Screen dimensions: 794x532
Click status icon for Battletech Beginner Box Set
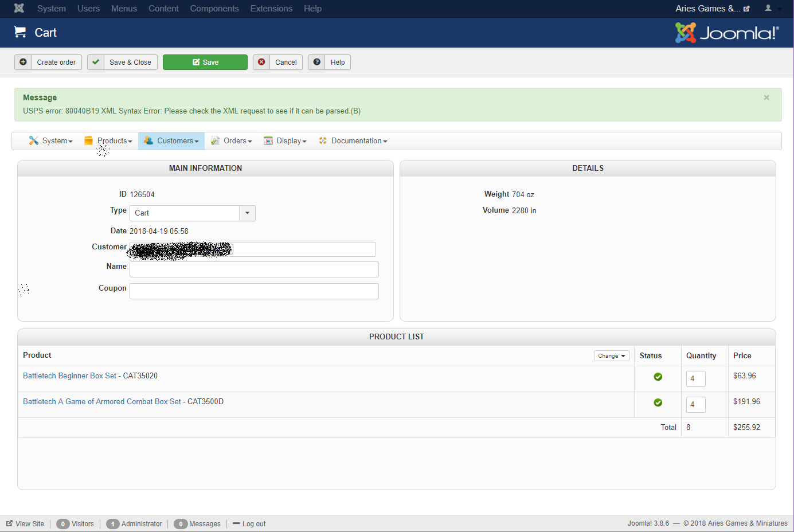658,377
